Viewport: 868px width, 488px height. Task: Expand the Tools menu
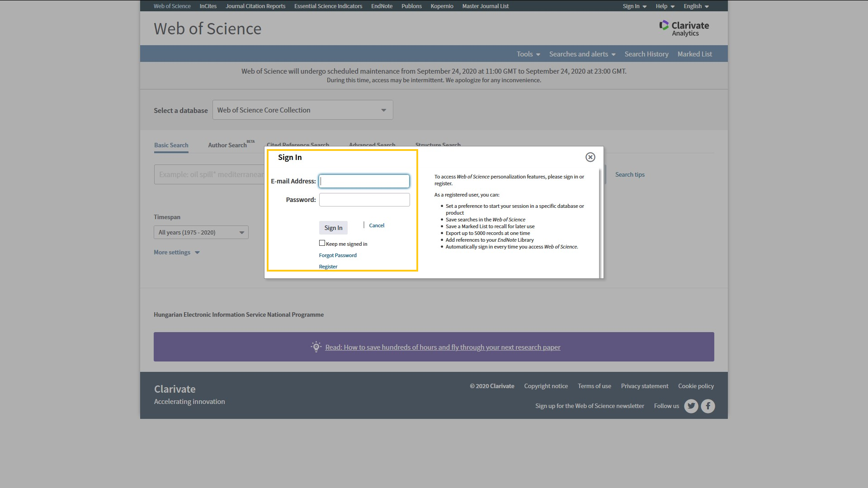point(528,54)
